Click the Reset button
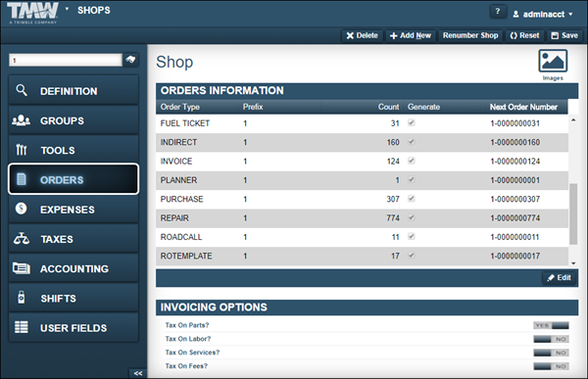The image size is (588, 379). click(x=524, y=35)
